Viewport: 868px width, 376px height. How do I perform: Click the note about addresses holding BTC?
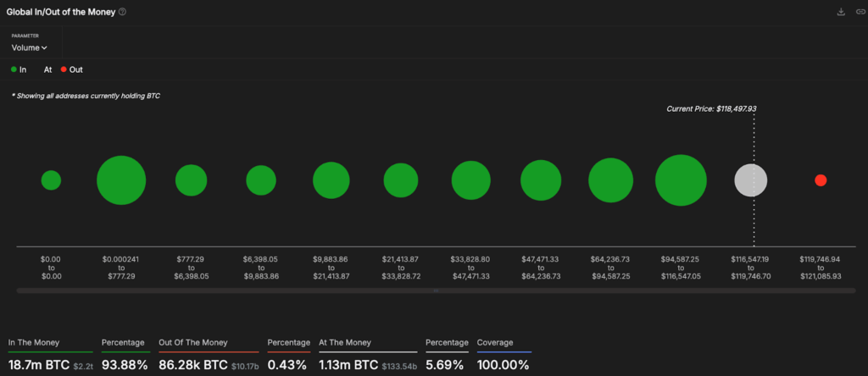[x=86, y=97]
